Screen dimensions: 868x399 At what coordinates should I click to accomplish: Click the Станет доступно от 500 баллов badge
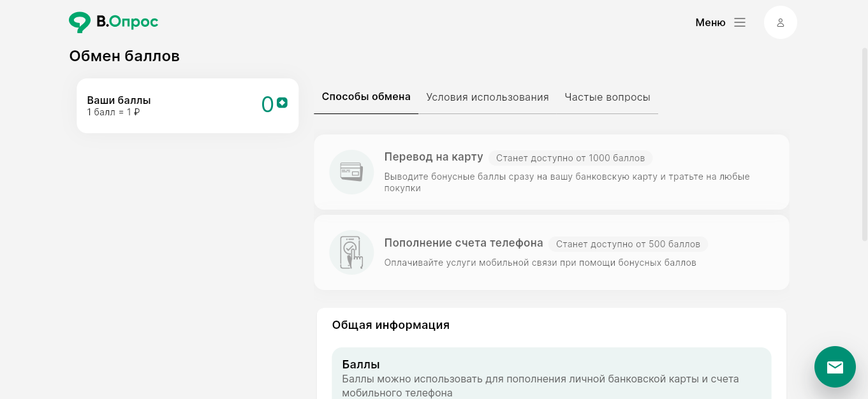tap(628, 244)
